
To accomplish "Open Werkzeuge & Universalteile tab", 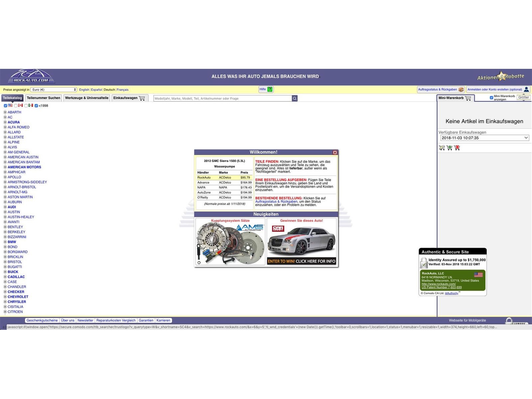I will 87,98.
